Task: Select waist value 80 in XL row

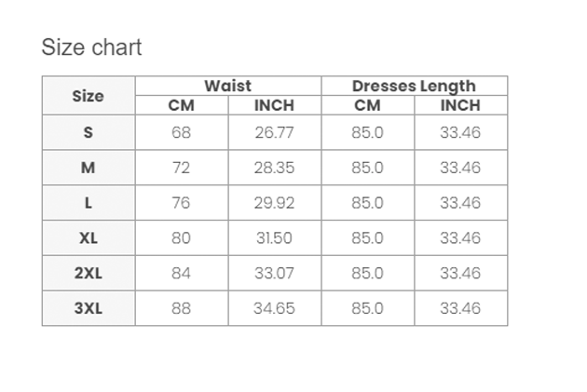Action: point(181,237)
